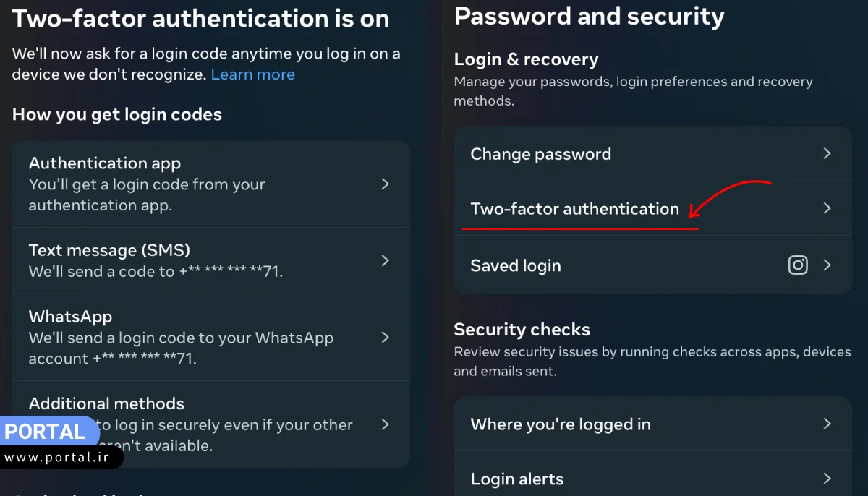Open the Login alerts setting
This screenshot has width=868, height=496.
(516, 479)
